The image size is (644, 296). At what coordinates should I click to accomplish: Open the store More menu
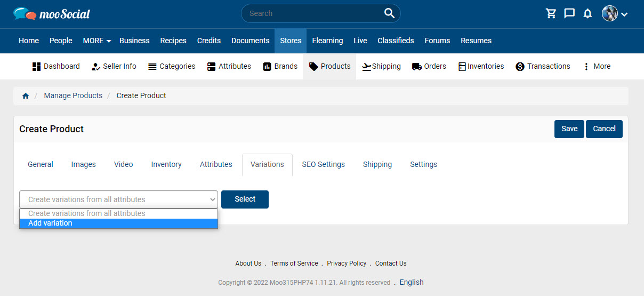click(x=597, y=66)
